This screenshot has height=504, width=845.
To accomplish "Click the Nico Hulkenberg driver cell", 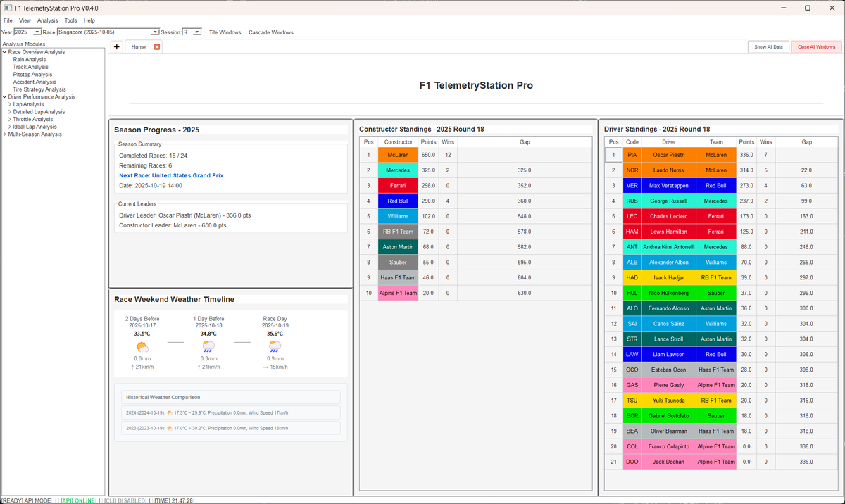I will click(668, 293).
